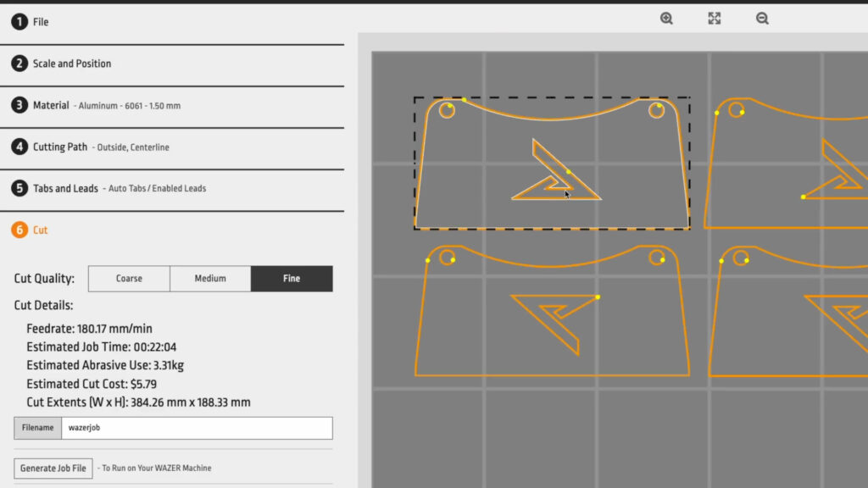Click the zoom in magnifier icon
Image resolution: width=868 pixels, height=488 pixels.
[666, 19]
